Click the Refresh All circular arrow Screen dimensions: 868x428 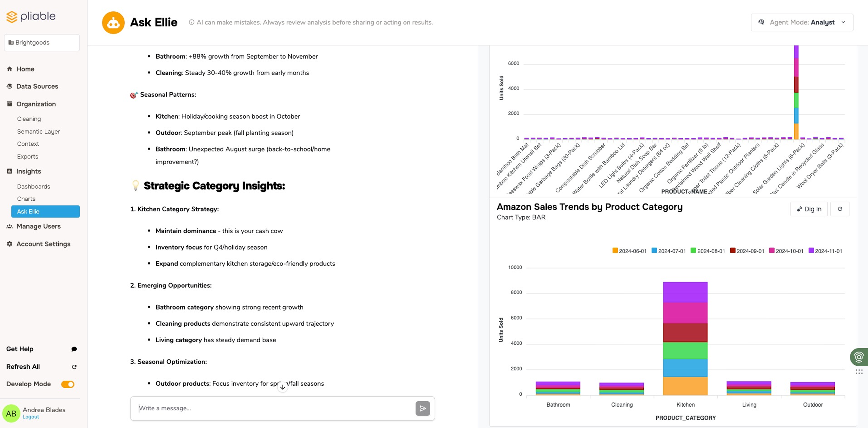click(74, 367)
